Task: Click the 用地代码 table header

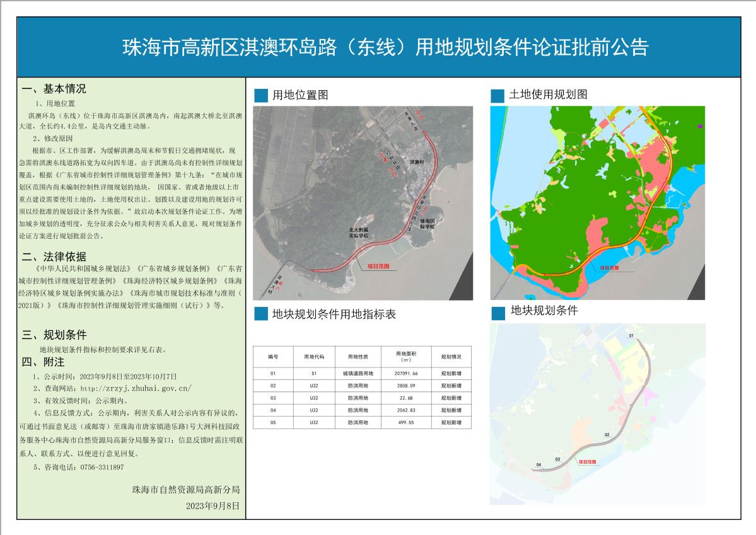Action: 314,357
